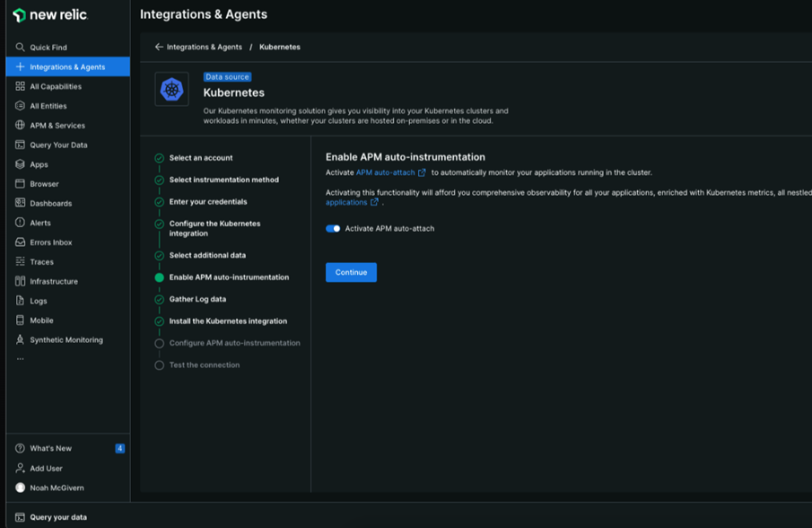Click the What's New help icon

pos(21,448)
